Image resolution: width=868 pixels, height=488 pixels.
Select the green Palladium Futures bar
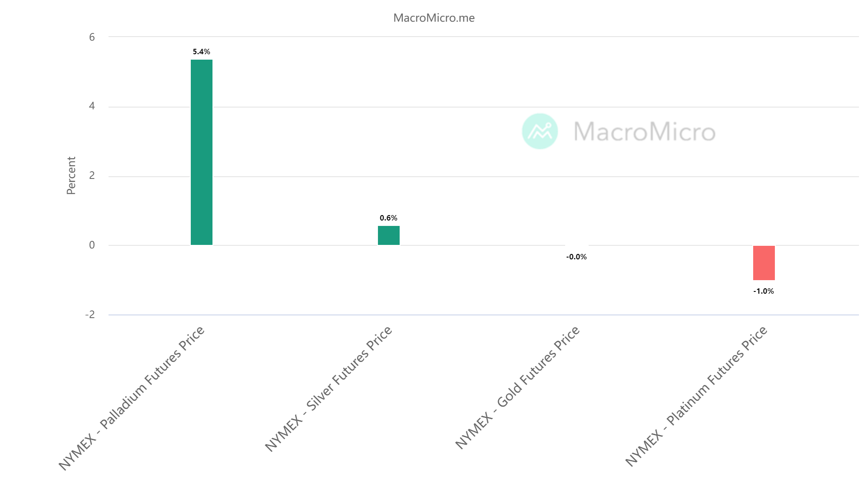pos(202,152)
